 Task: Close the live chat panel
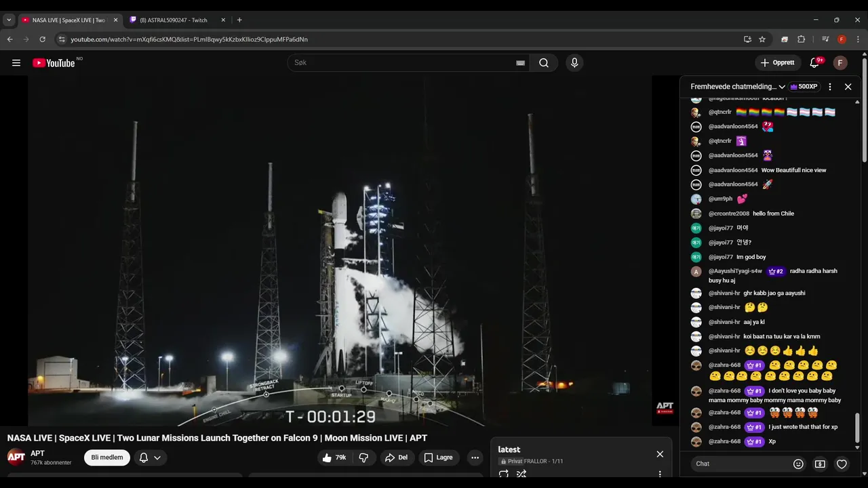848,87
